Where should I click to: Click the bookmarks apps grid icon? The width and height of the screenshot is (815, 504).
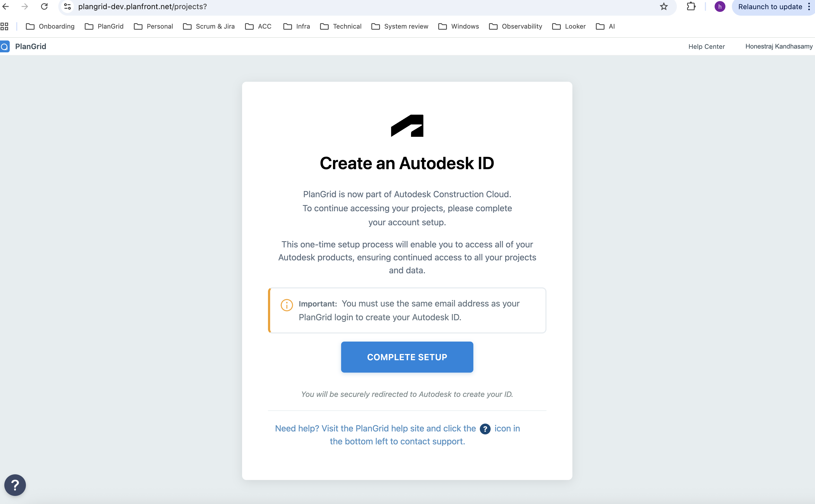(4, 26)
